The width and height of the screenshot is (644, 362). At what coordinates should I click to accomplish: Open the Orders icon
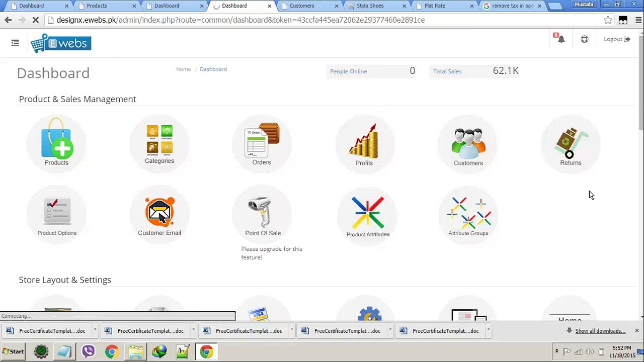(x=262, y=143)
